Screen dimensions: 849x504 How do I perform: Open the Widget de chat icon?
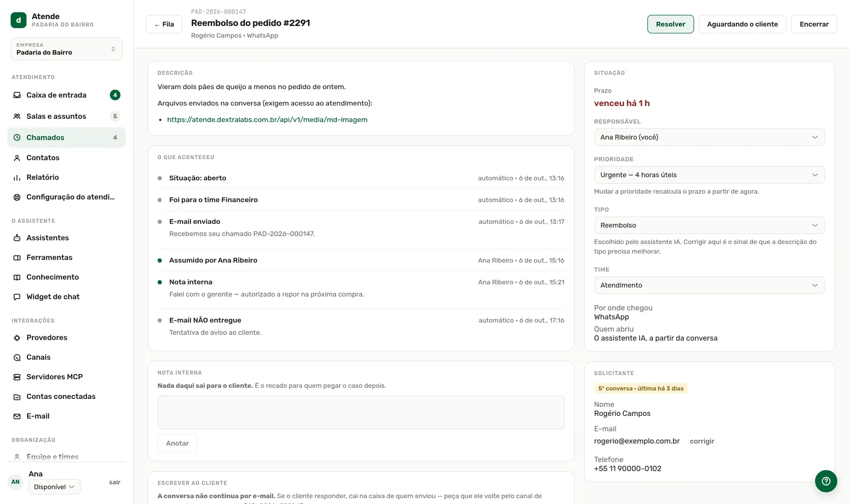coord(17,297)
